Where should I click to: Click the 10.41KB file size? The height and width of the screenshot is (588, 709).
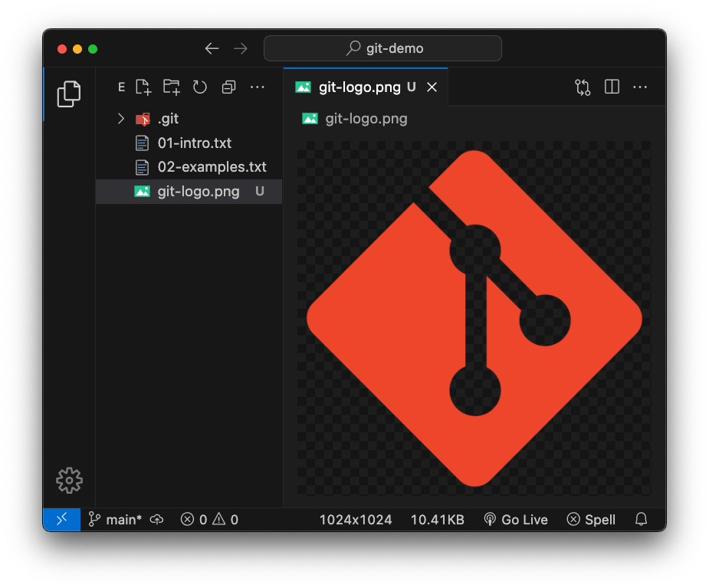click(x=437, y=520)
